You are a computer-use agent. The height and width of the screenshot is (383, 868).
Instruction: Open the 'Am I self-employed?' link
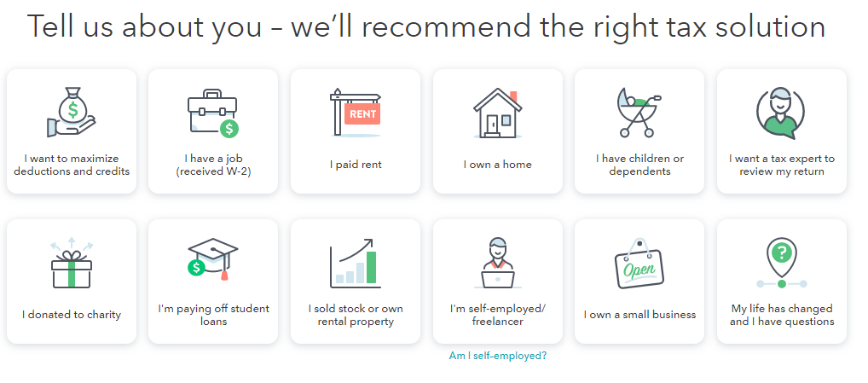[x=498, y=356]
